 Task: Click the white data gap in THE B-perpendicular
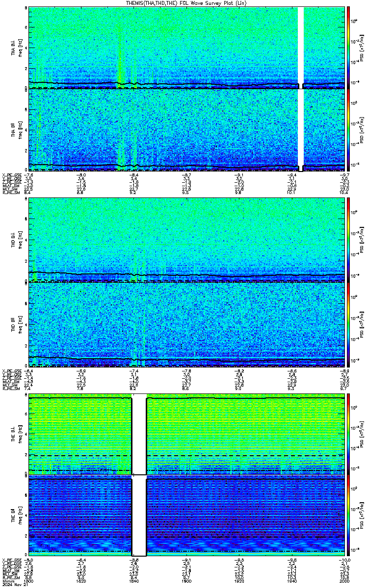pos(140,434)
